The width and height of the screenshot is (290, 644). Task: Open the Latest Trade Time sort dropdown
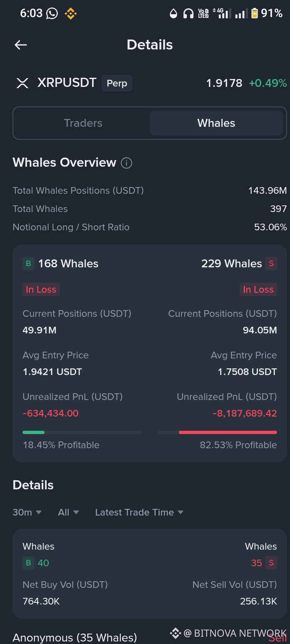[139, 512]
